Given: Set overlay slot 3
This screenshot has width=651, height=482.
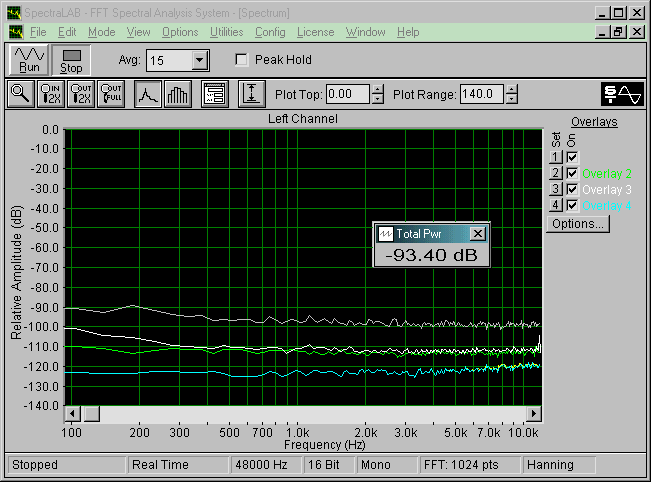Looking at the screenshot, I should tap(556, 189).
